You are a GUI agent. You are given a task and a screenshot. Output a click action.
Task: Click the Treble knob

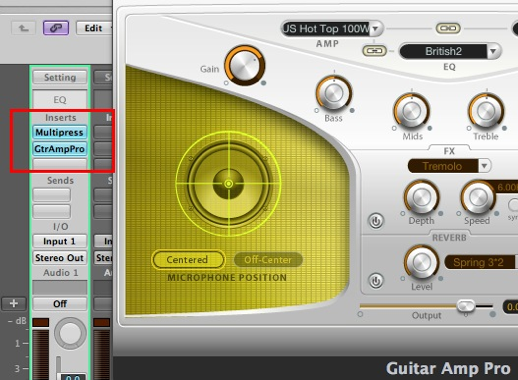tap(486, 112)
